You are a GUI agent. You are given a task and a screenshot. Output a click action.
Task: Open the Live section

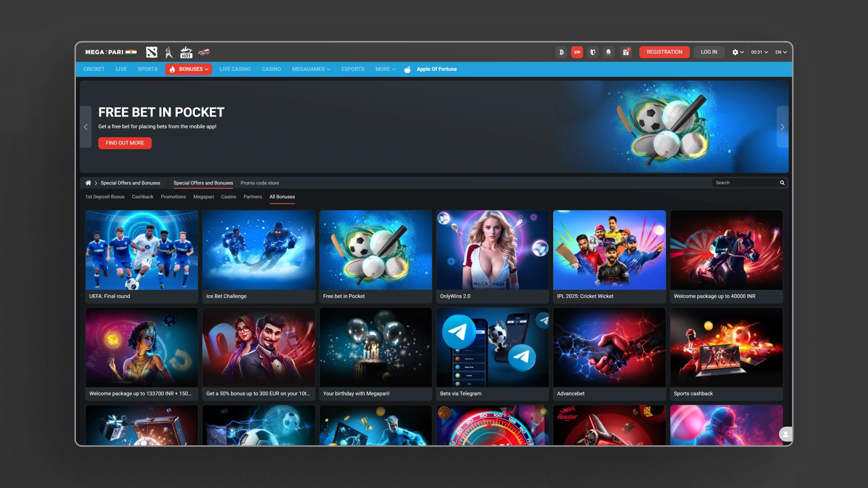[x=121, y=69]
